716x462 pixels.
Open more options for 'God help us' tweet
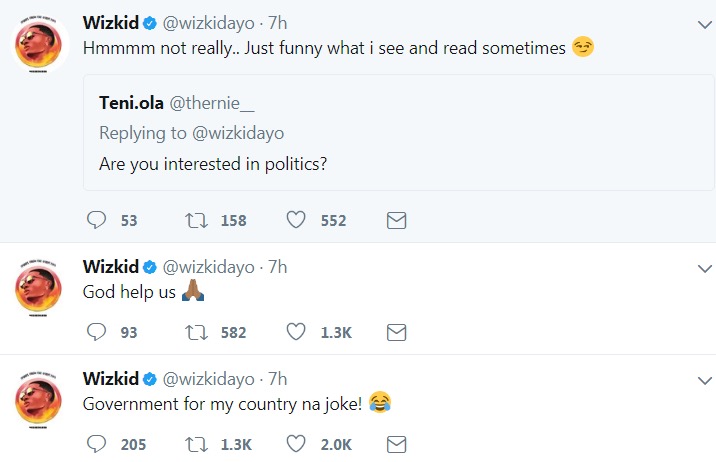coord(702,268)
